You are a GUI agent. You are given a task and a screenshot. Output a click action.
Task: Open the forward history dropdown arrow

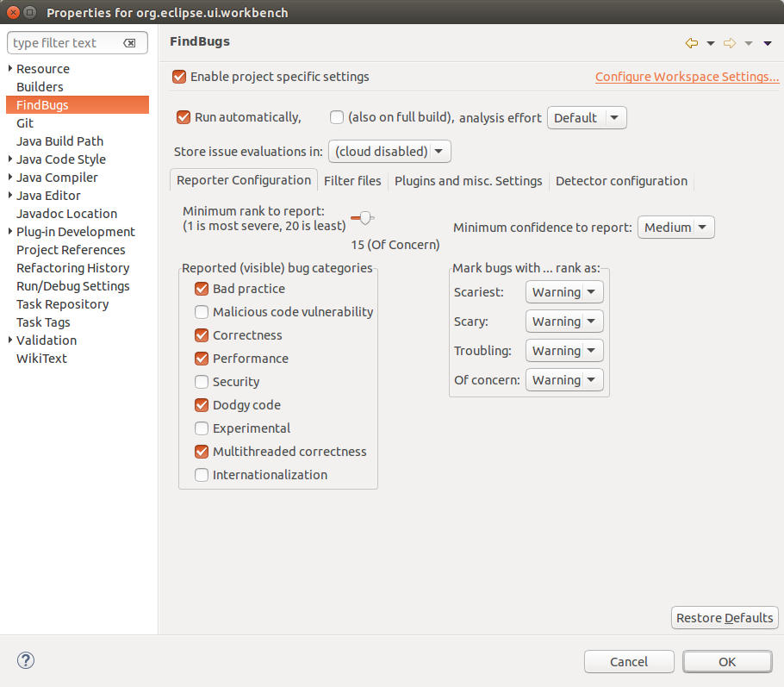coord(749,44)
